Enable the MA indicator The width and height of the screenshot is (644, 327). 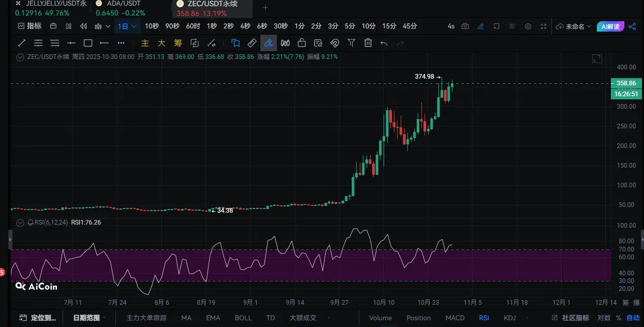tap(186, 318)
